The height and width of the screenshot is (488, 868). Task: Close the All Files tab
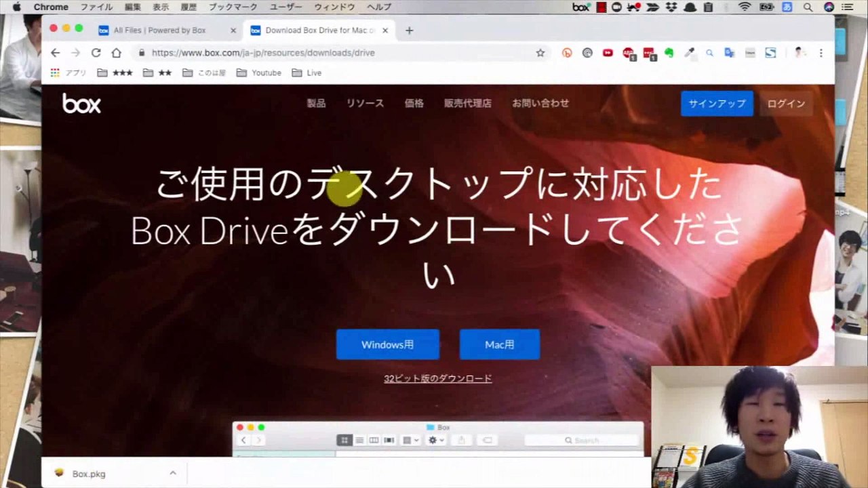click(233, 30)
